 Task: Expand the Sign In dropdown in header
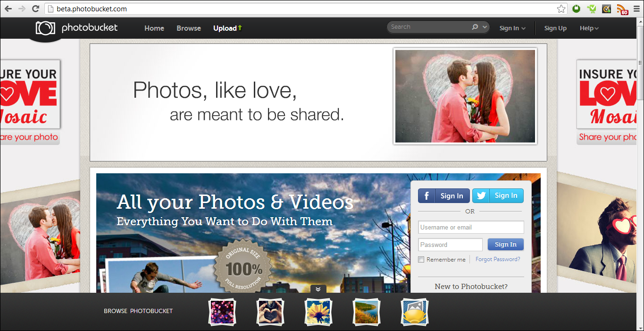pyautogui.click(x=512, y=28)
